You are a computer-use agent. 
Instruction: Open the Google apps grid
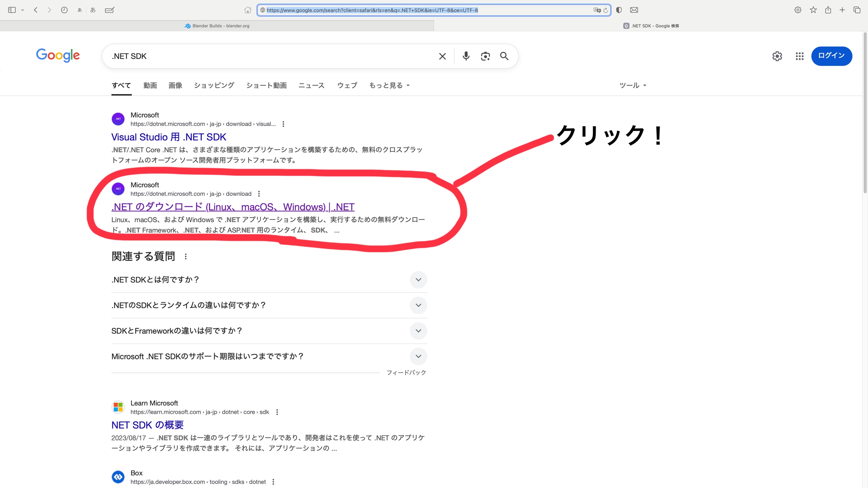799,56
